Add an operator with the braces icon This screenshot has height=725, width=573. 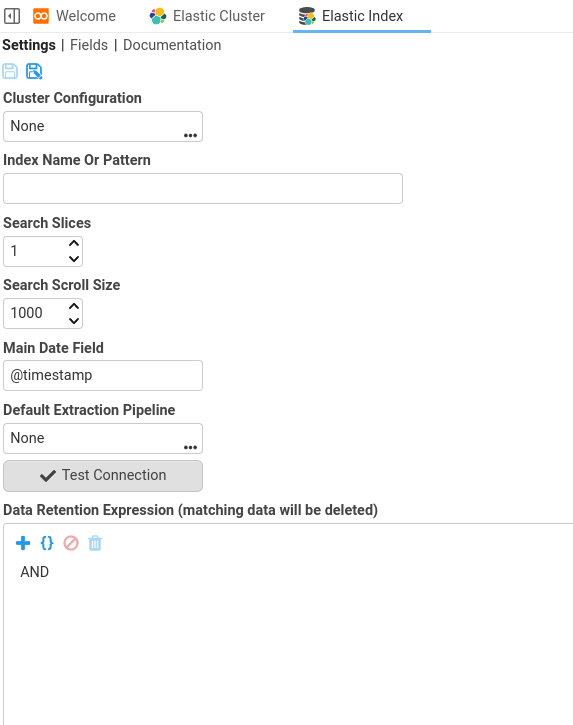click(x=47, y=543)
